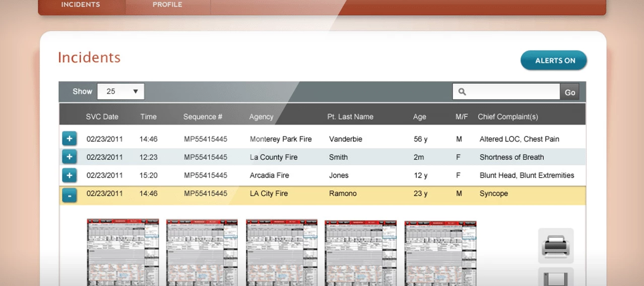Select 'LA City Fire' agency cell
The width and height of the screenshot is (644, 286).
coord(269,193)
